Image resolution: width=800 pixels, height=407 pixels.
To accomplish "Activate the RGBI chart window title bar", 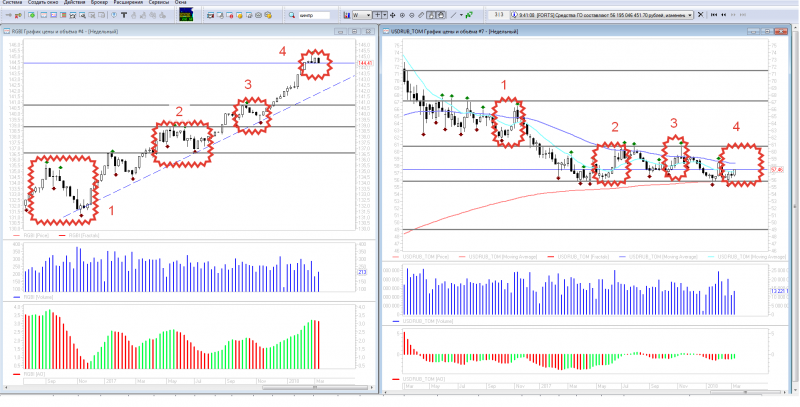I will (150, 31).
